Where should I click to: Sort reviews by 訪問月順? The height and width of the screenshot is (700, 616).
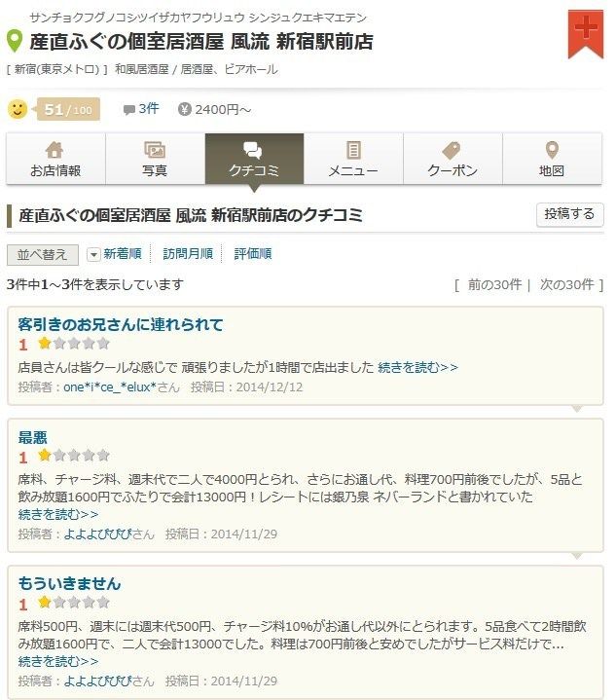point(188,254)
